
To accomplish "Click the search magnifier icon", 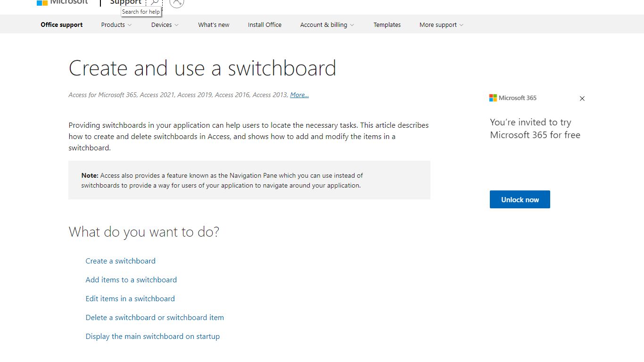I will (154, 2).
